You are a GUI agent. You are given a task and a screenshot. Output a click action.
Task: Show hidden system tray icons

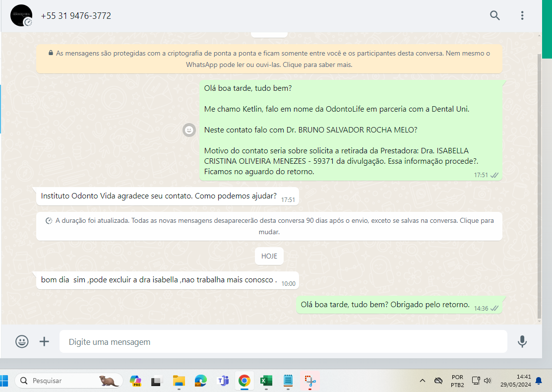(x=423, y=381)
